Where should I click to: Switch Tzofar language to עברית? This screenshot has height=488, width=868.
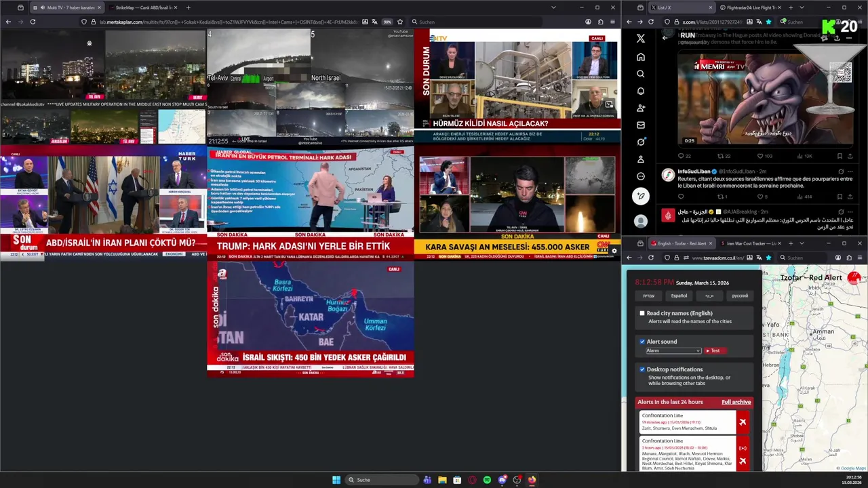click(648, 296)
